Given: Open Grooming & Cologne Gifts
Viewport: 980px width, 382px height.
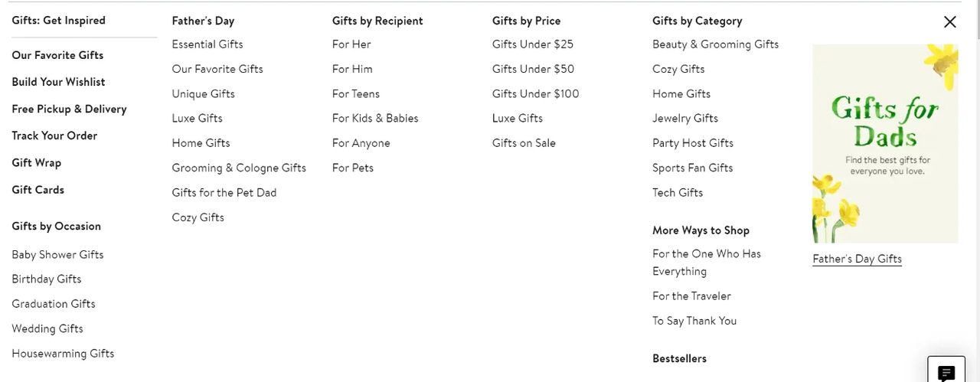Looking at the screenshot, I should click(x=239, y=168).
